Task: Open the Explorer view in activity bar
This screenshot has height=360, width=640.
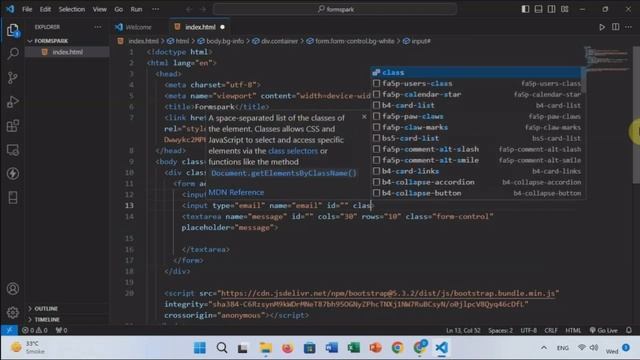Action: tap(13, 30)
